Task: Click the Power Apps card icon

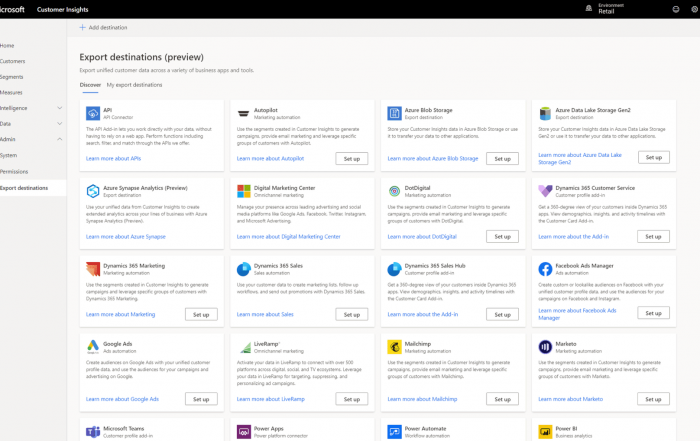Action: click(244, 432)
